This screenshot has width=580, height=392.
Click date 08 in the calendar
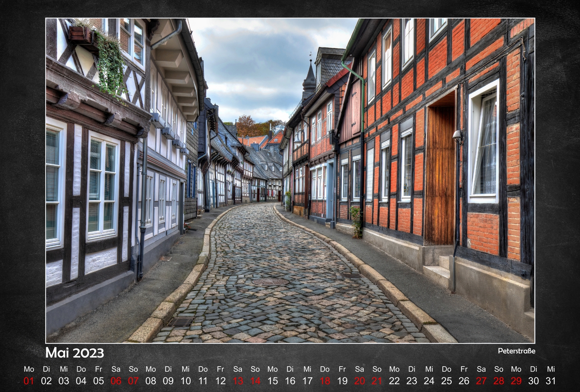151,381
